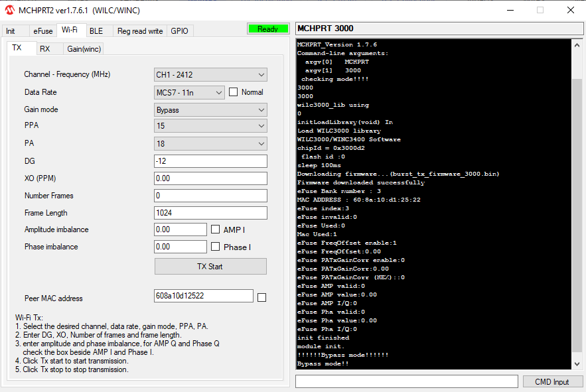Click the 'chipId = 0x3000d2' console line
Viewport: 586px width, 392px height.
coord(330,148)
